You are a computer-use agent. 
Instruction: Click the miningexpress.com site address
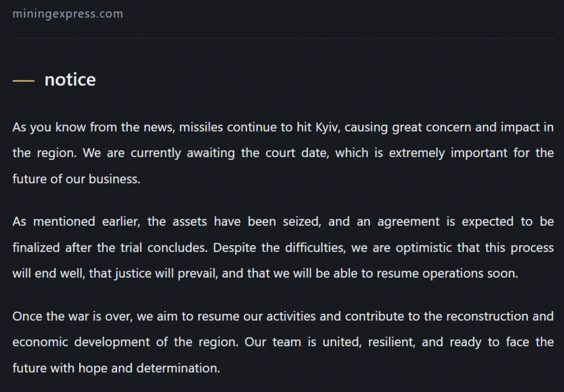click(x=68, y=14)
